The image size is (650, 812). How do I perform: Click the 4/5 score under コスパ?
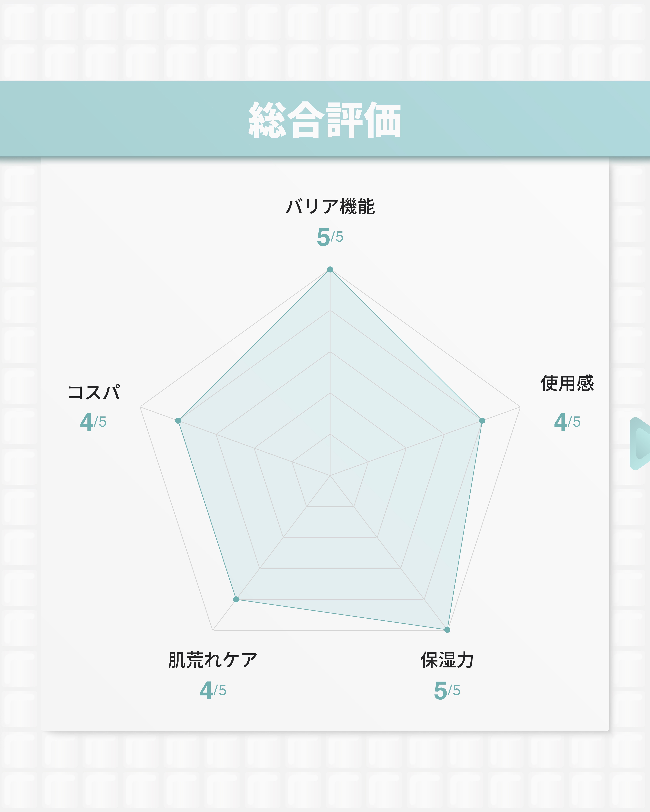(93, 422)
